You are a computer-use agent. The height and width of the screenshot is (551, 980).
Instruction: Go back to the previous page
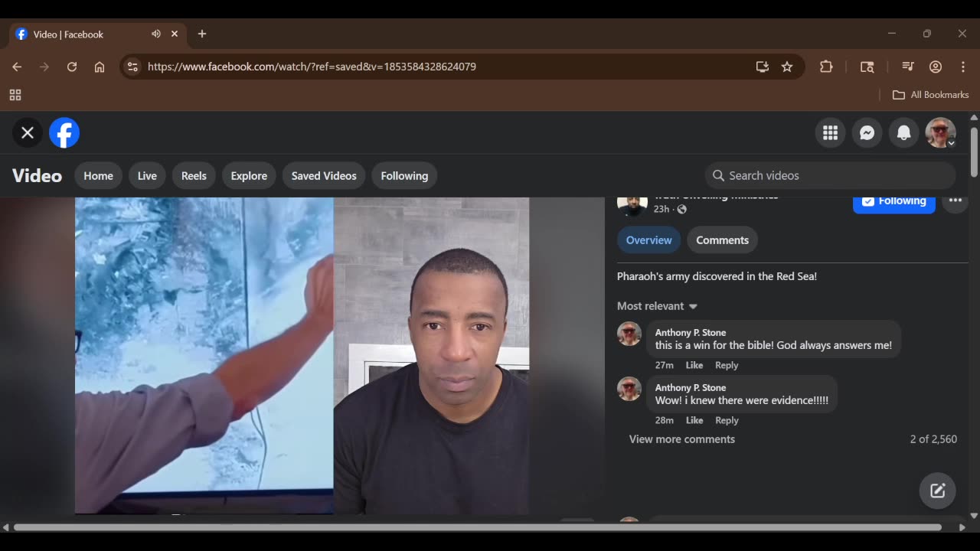tap(17, 67)
